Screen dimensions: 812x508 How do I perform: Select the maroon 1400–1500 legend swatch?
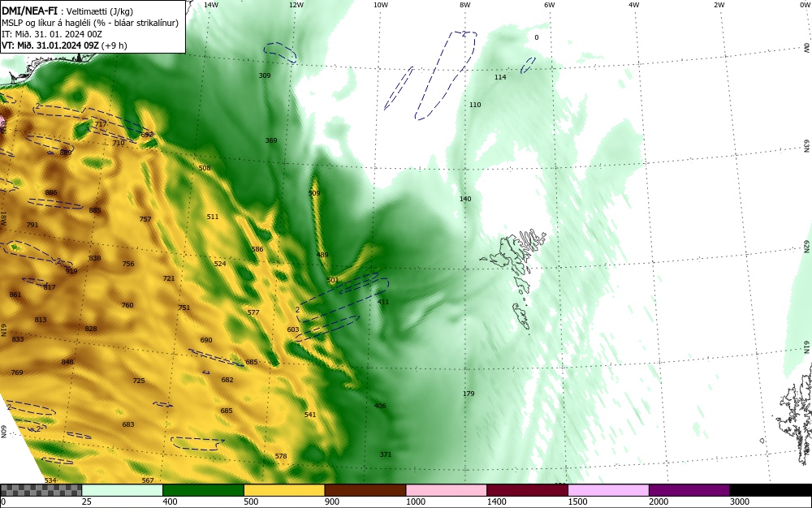click(527, 490)
